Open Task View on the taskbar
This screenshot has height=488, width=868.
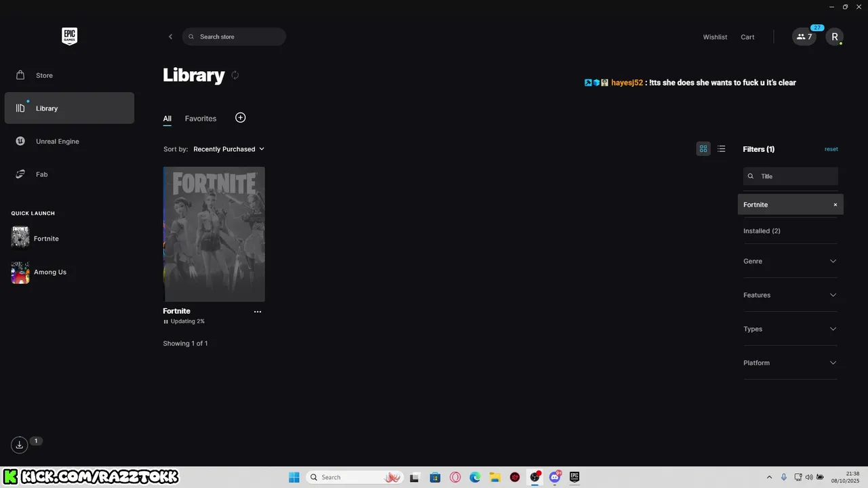tap(414, 477)
